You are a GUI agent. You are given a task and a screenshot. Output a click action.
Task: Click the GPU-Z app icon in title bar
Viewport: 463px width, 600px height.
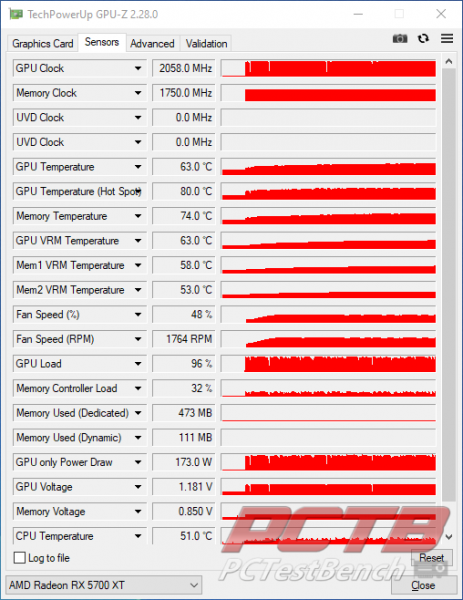pyautogui.click(x=16, y=14)
